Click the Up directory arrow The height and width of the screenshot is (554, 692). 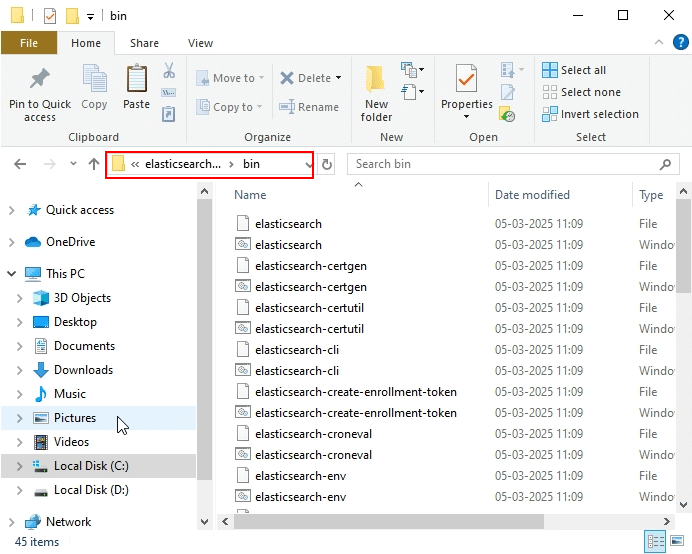point(94,164)
